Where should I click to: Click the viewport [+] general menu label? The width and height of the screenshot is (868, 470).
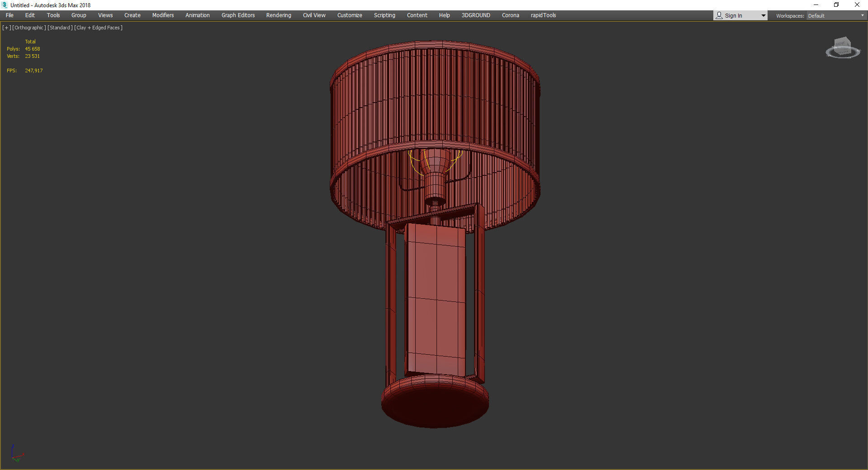(6, 28)
